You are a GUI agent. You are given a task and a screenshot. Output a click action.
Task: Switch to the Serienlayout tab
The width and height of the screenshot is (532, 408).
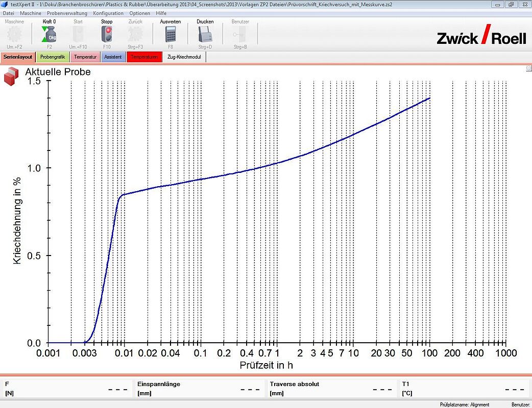tap(18, 57)
